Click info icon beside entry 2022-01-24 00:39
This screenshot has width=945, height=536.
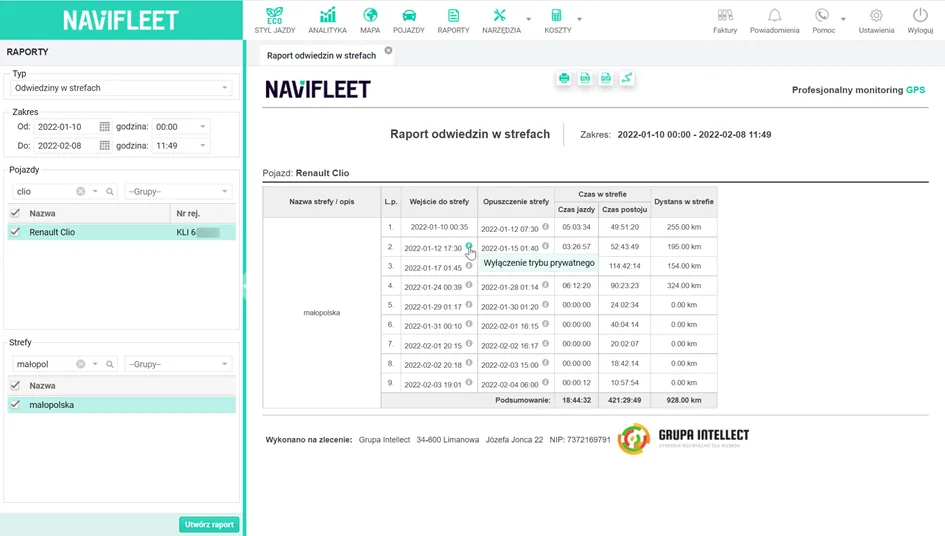point(469,285)
